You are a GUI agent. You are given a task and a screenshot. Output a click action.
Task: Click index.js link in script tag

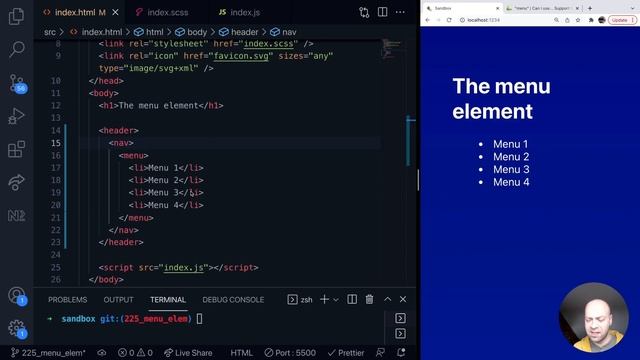pos(184,268)
